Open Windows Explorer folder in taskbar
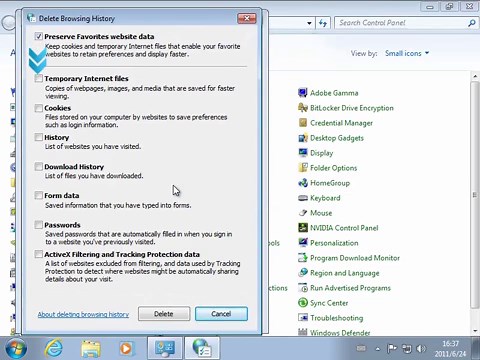480x360 pixels. (x=90, y=349)
